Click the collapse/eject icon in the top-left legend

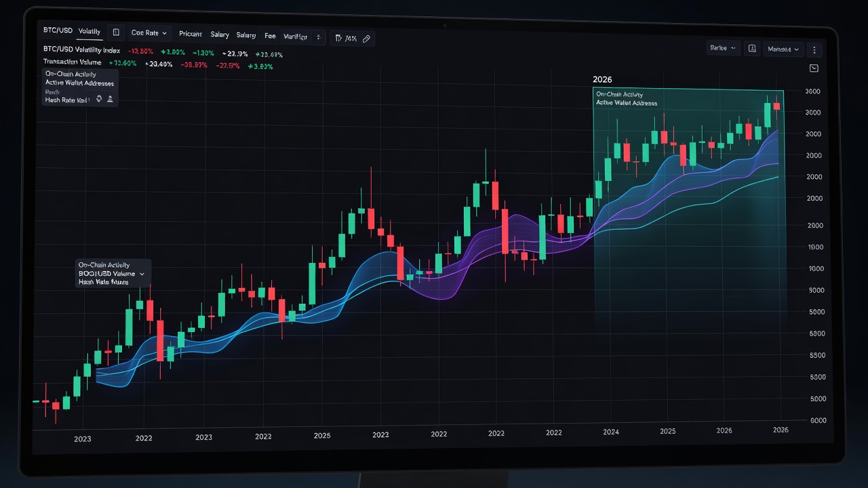tap(111, 100)
